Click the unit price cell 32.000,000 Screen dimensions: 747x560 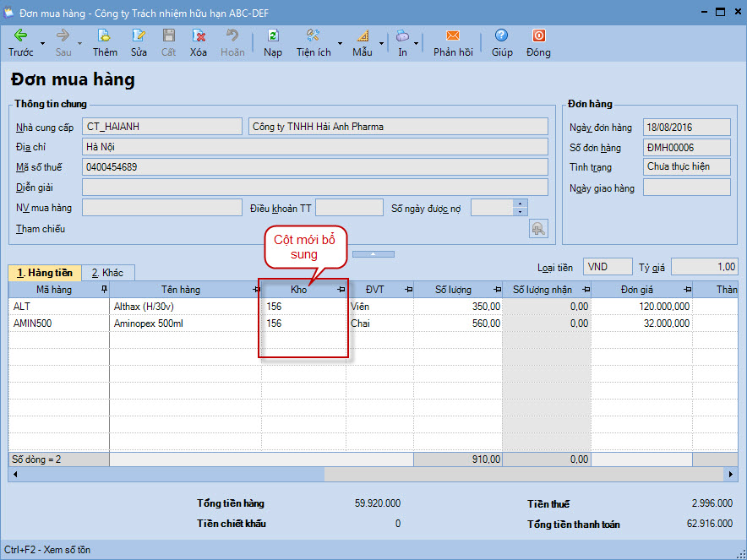(x=642, y=323)
